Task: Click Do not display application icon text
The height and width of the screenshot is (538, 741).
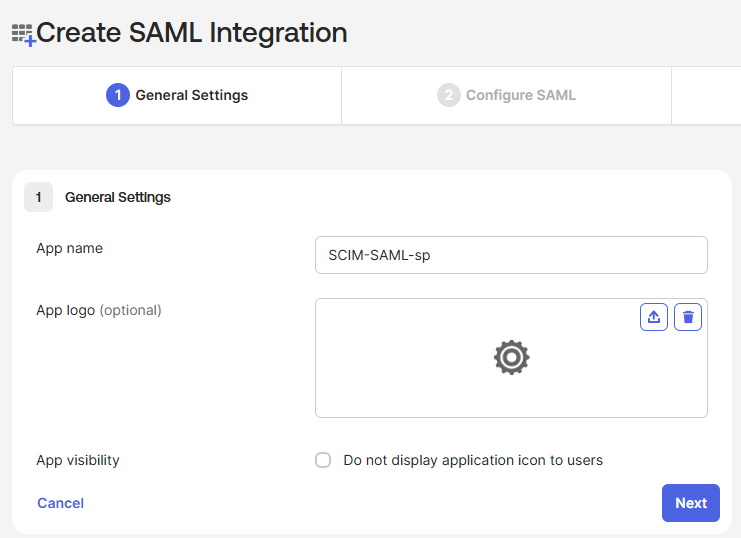Action: (x=473, y=460)
